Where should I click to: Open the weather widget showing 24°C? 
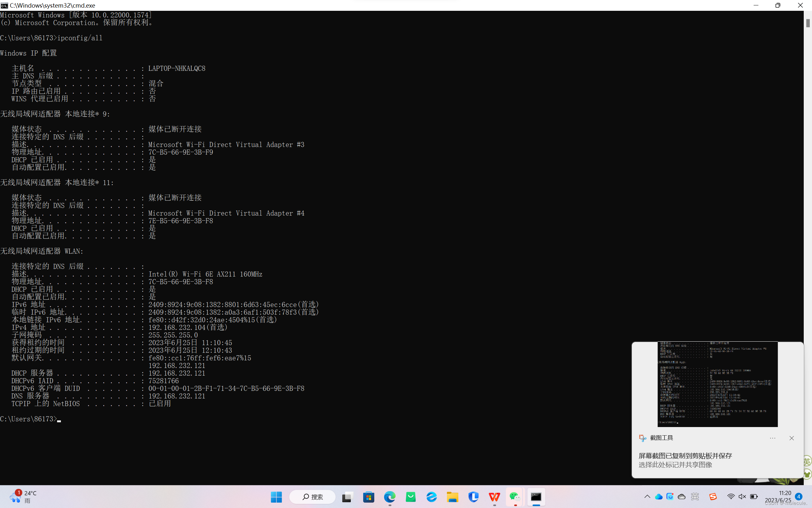[x=23, y=497]
